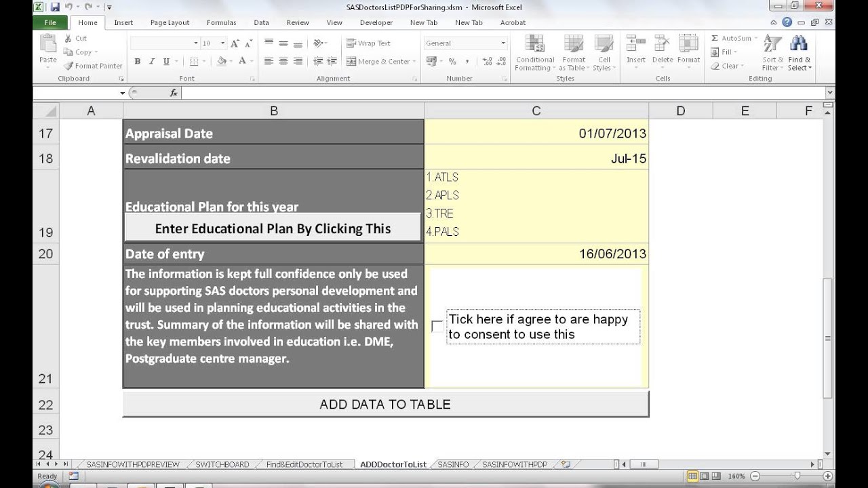Click the Redo arrow icon

88,7
